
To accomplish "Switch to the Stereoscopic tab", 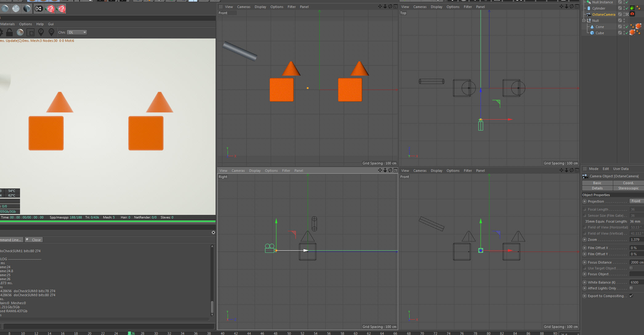I will [628, 188].
